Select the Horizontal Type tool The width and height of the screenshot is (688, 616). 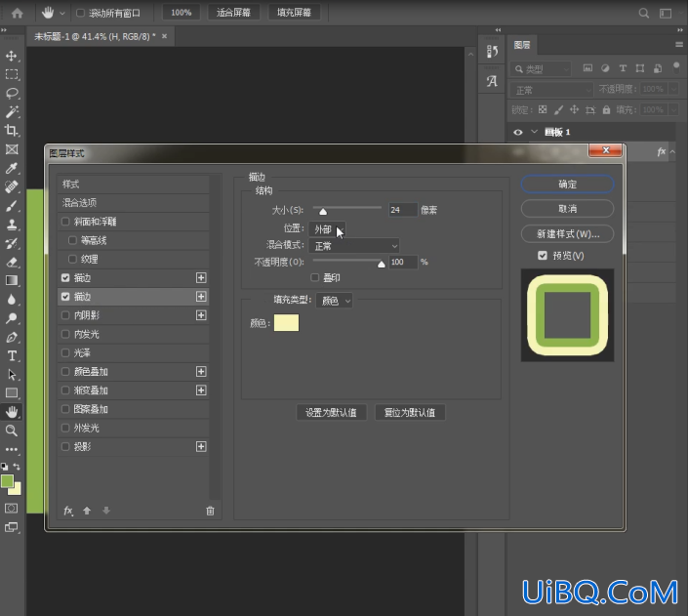click(12, 355)
